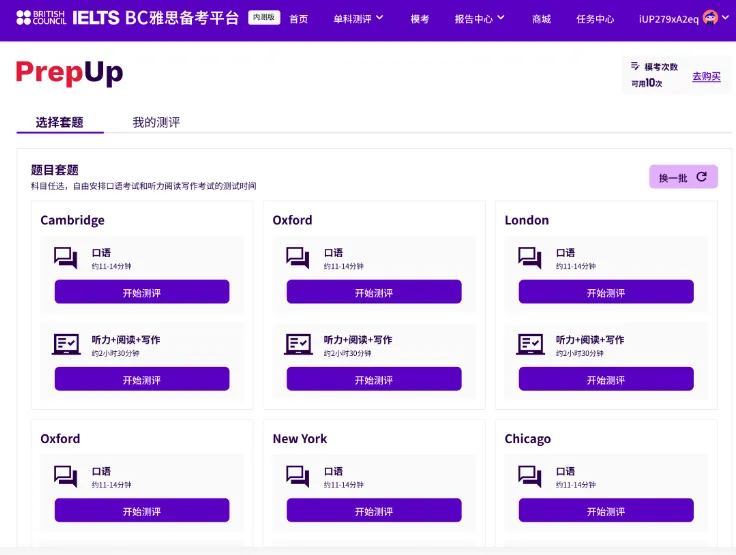The image size is (736, 555).
Task: Click London 约11-14分钟 duration text
Action: pyautogui.click(x=575, y=266)
